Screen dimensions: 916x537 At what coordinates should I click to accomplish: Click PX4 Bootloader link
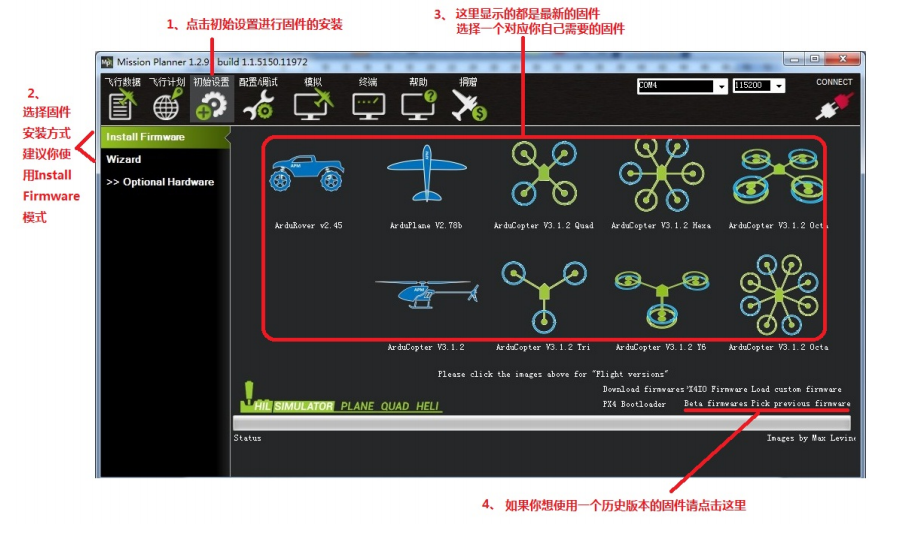tap(634, 404)
